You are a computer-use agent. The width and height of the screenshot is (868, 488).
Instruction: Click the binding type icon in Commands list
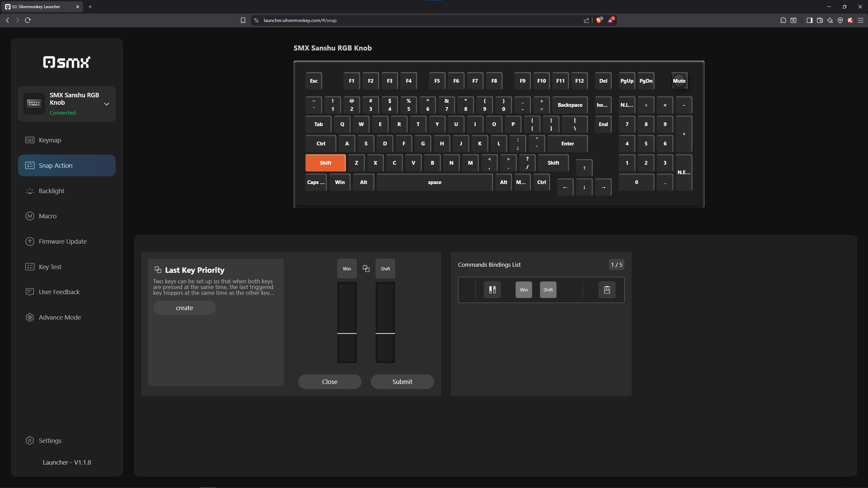tap(492, 290)
